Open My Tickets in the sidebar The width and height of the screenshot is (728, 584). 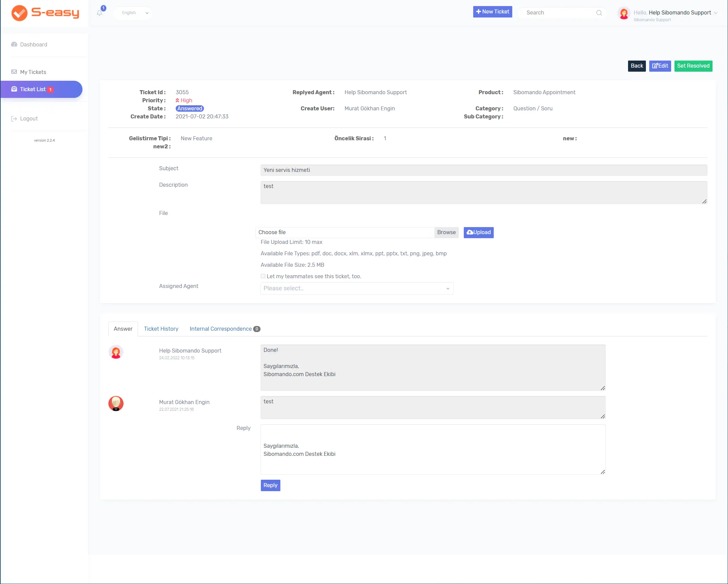33,72
